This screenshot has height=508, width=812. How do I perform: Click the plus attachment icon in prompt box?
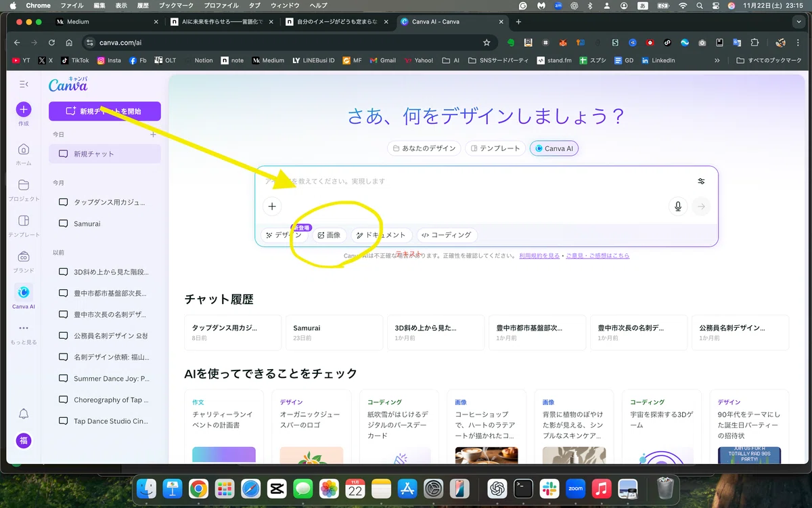tap(272, 207)
